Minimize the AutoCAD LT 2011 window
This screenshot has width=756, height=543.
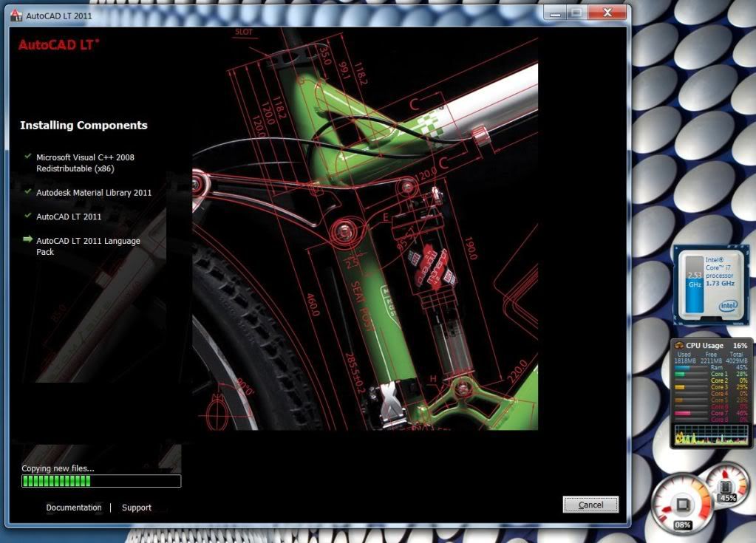tap(555, 13)
